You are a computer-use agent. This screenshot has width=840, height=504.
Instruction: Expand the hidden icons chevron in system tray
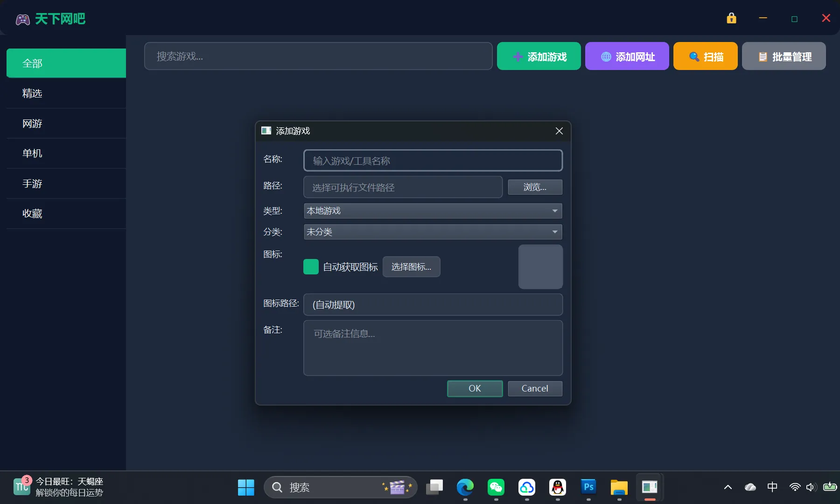(x=727, y=487)
